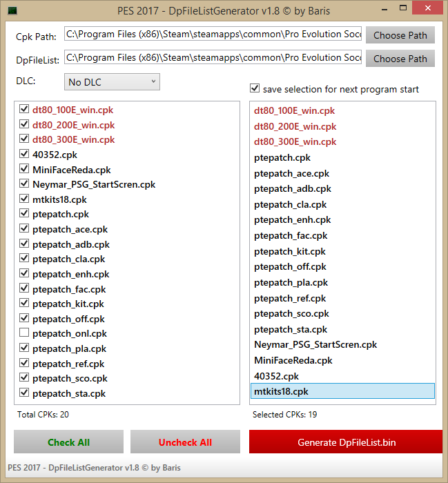Select ptepatch_ref.cpk in the right list
Screen dimensions: 448x483
pyautogui.click(x=342, y=298)
